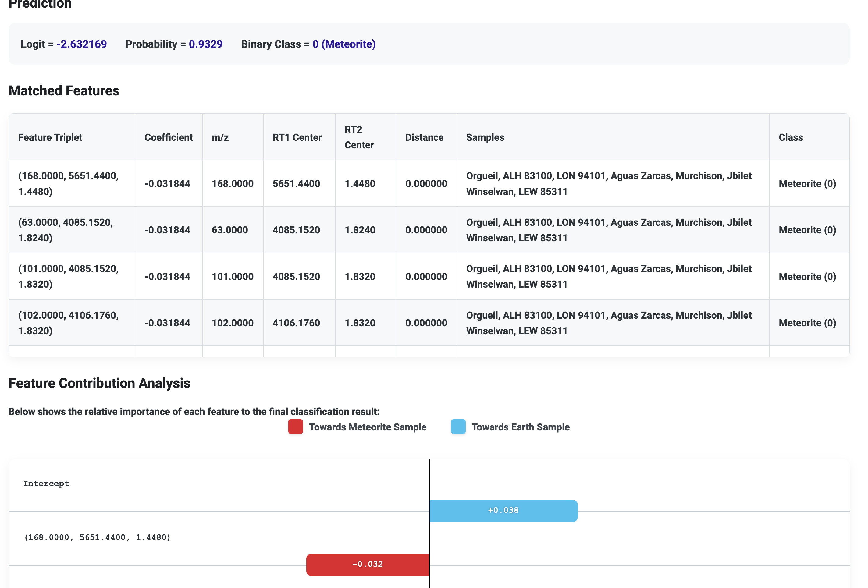Select the 63.0000 m/z value cell
This screenshot has height=588, width=868.
[x=230, y=230]
